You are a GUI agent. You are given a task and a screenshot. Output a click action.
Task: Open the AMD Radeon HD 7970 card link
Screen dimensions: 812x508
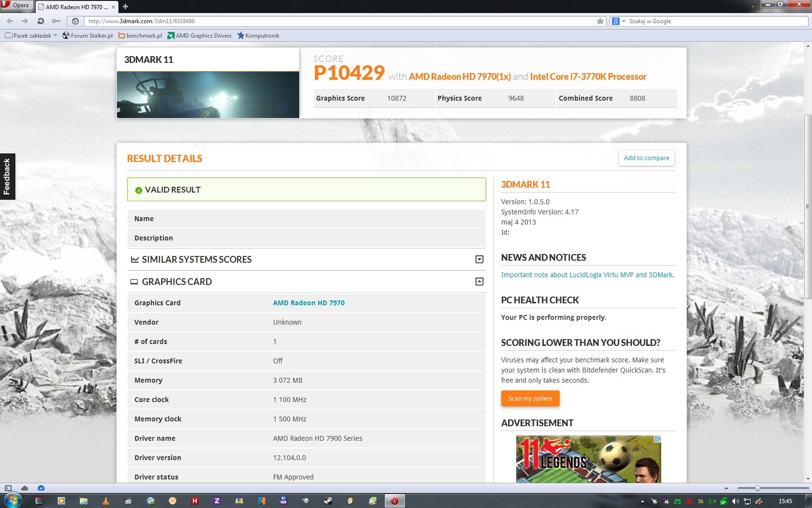click(309, 303)
